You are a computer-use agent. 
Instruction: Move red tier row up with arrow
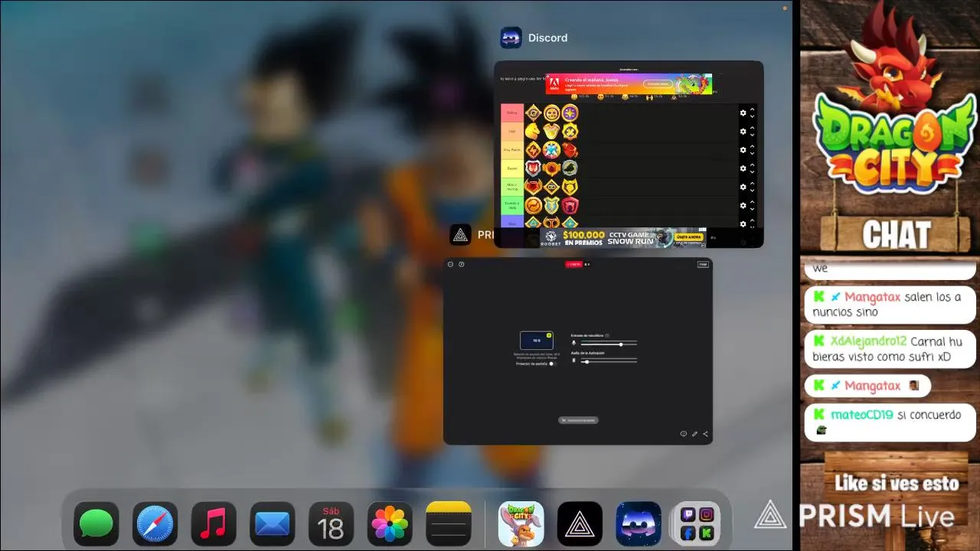[753, 109]
